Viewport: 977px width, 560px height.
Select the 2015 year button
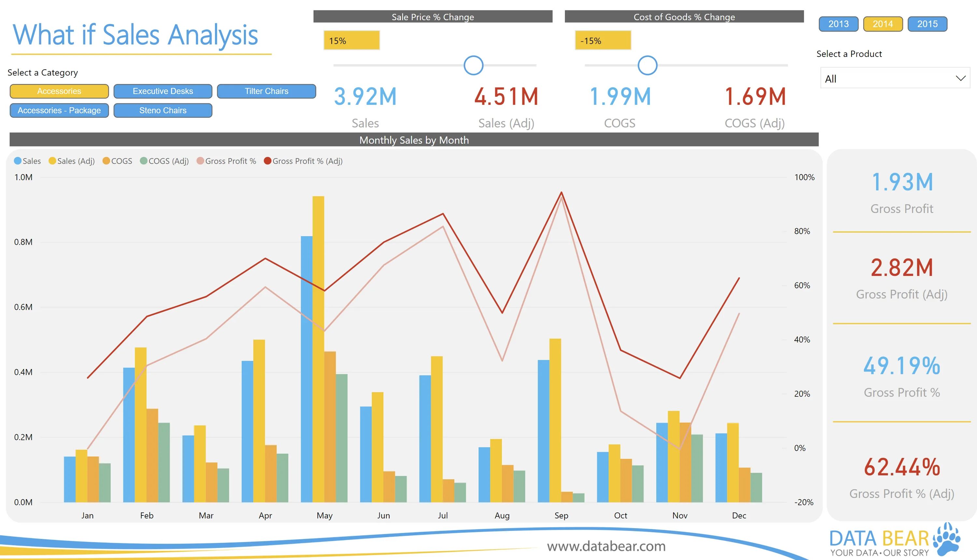[x=927, y=24]
